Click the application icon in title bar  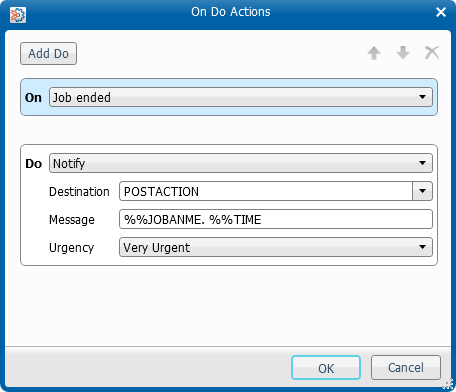(18, 15)
